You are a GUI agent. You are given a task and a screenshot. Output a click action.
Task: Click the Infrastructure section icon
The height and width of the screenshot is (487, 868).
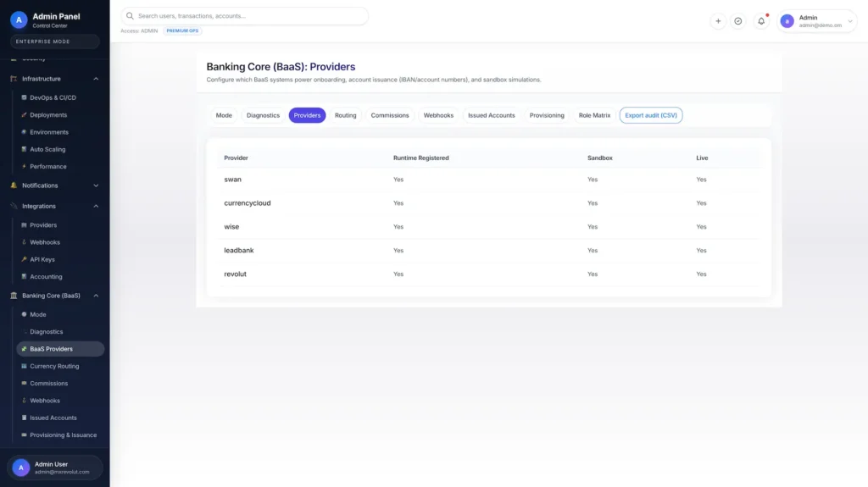click(14, 79)
